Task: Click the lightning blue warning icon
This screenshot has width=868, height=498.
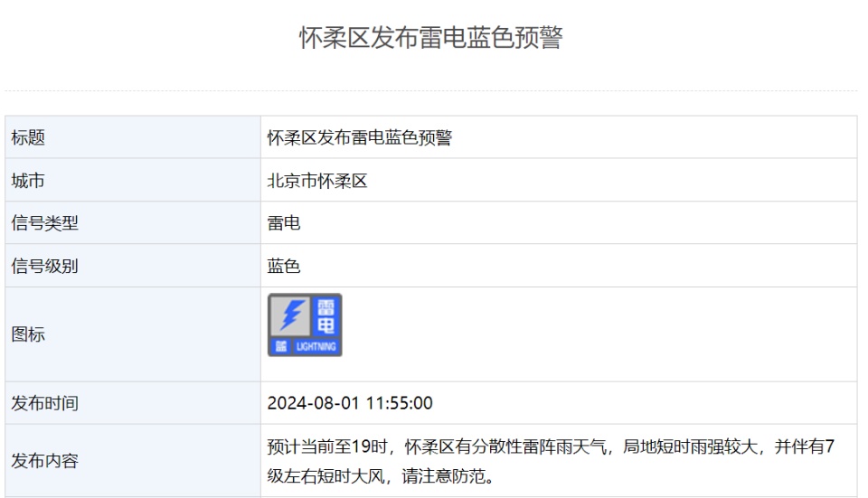Action: click(305, 324)
